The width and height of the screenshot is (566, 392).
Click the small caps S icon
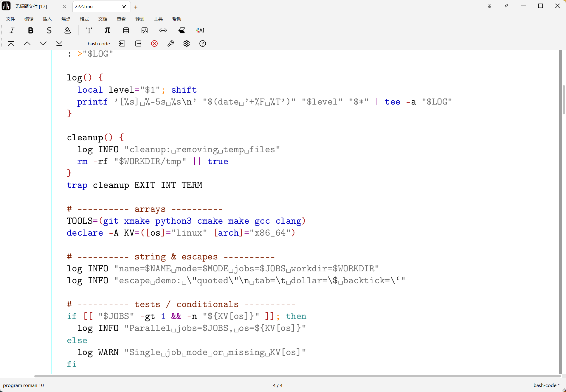[49, 30]
